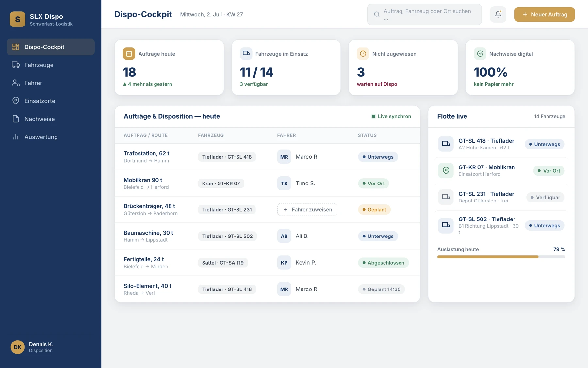
Task: Open the notifications bell
Action: [498, 14]
